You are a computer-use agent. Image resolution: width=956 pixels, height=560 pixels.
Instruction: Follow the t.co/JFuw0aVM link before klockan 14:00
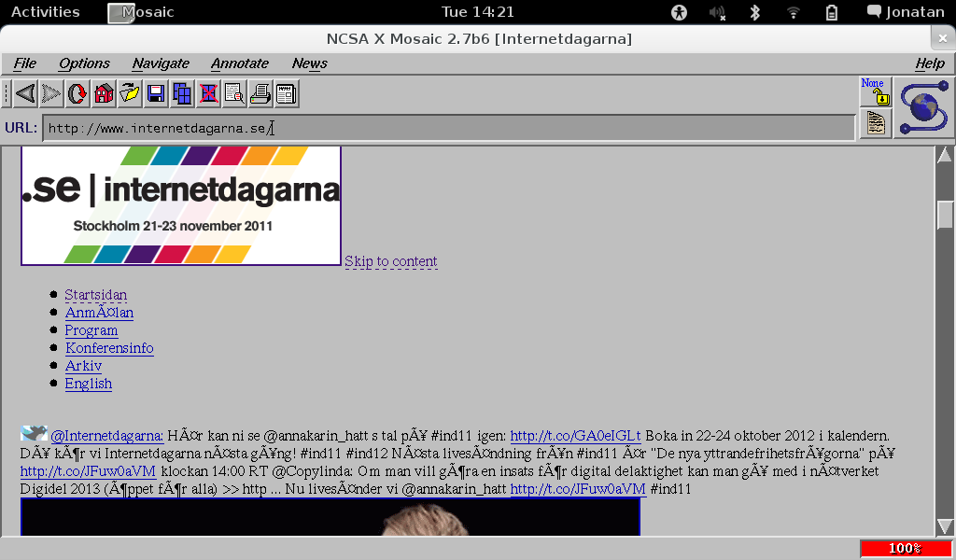click(x=88, y=471)
